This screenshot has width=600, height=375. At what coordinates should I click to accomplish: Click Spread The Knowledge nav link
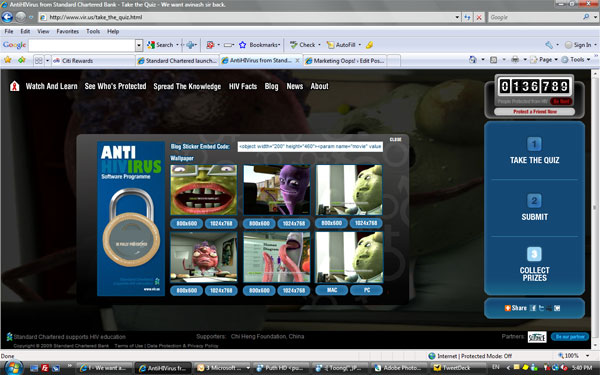coord(187,86)
